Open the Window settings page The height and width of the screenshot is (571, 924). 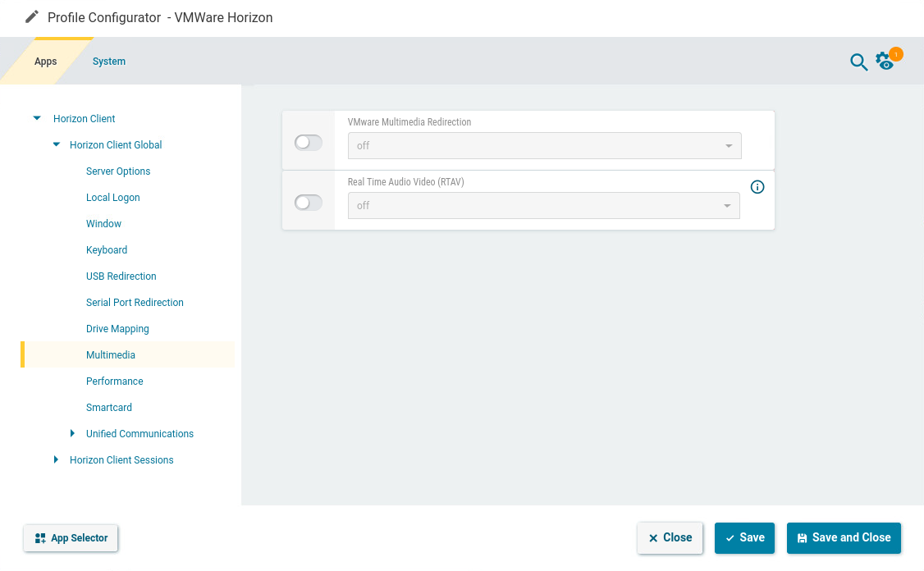click(x=103, y=223)
